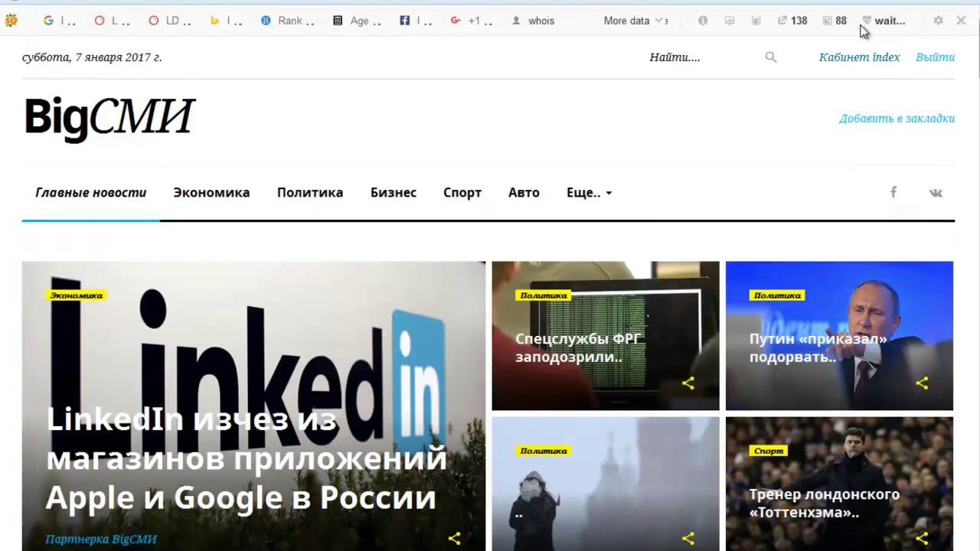This screenshot has height=551, width=980.
Task: Click the search magnifier icon
Action: click(771, 57)
